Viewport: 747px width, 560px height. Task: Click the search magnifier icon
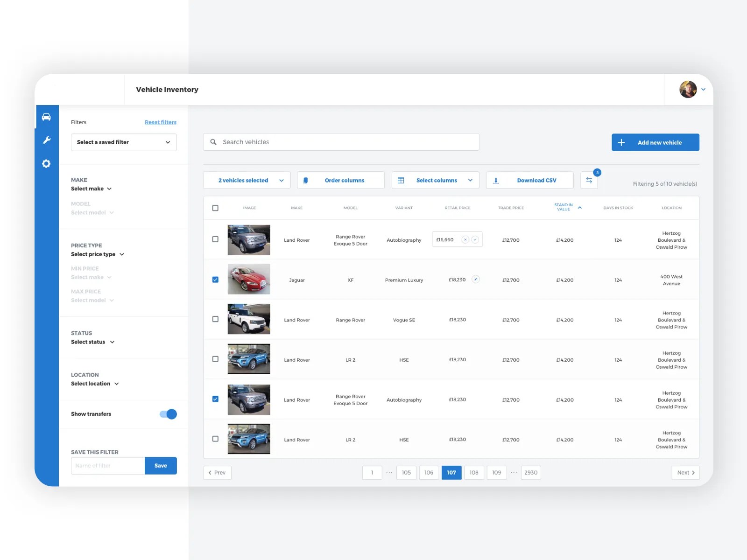pos(213,142)
